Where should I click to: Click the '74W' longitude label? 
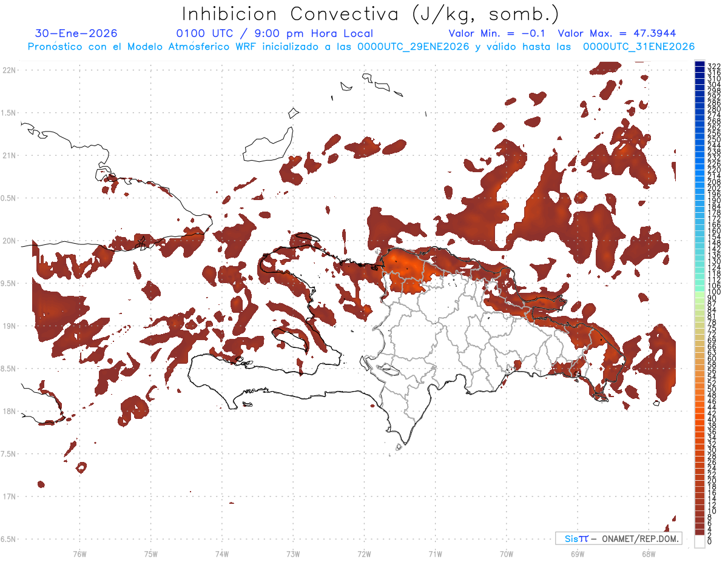222,554
